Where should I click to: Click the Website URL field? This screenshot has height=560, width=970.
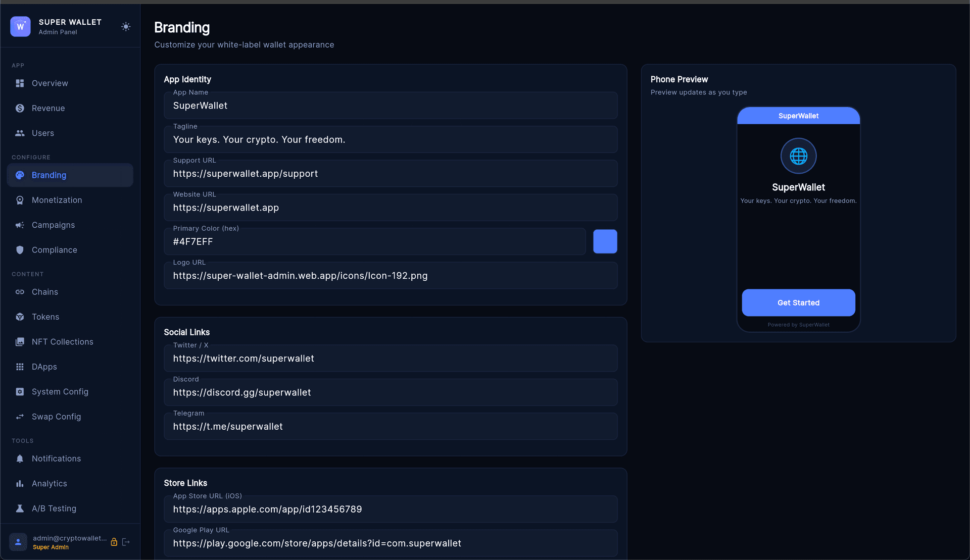[x=391, y=208]
